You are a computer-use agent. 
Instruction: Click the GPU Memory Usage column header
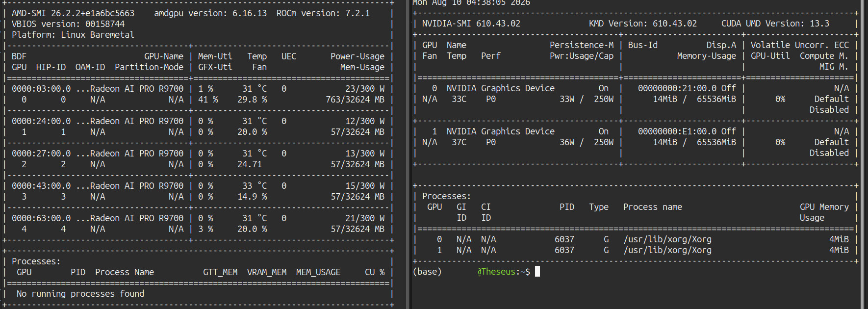pos(824,212)
